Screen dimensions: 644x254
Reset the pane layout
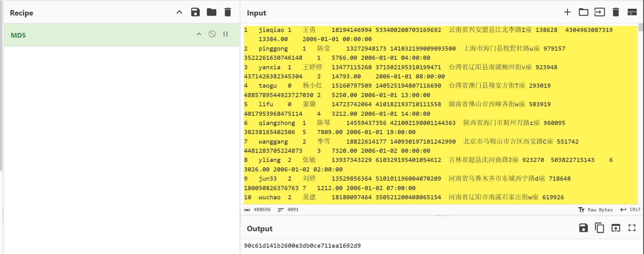click(632, 12)
